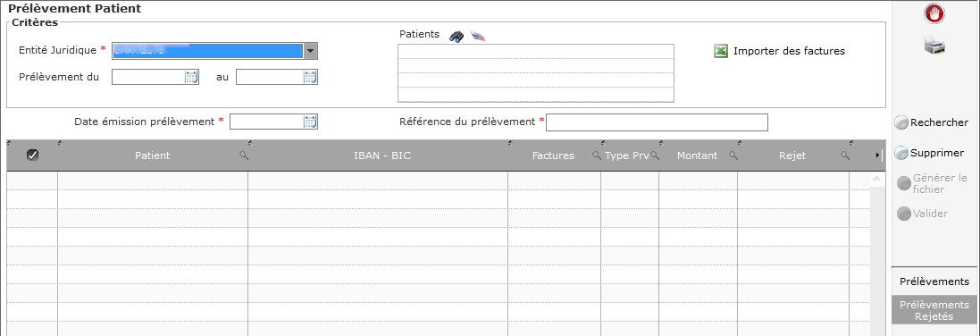The image size is (980, 336).
Task: Expand more columns with the header arrow
Action: (877, 155)
